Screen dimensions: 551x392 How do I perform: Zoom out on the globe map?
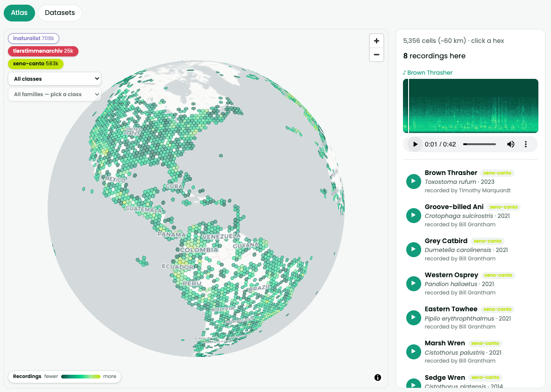pyautogui.click(x=376, y=55)
